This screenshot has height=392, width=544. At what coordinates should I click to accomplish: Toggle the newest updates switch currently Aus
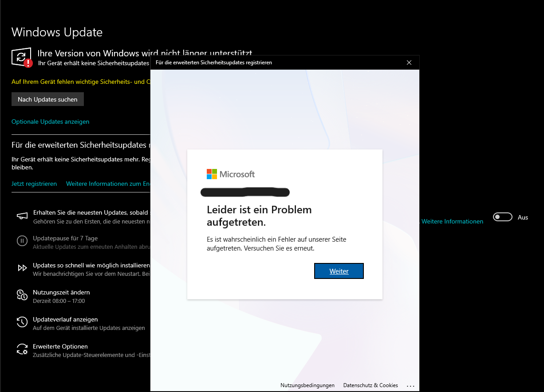503,217
